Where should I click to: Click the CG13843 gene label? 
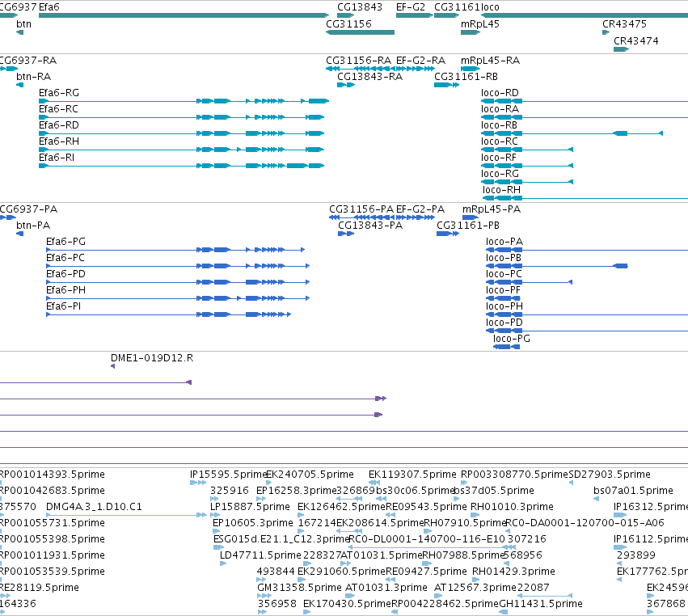(x=359, y=7)
